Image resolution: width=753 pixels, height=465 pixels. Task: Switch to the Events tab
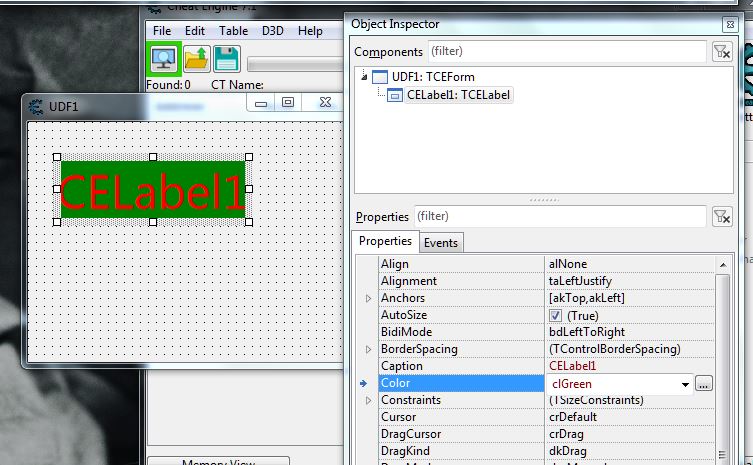pyautogui.click(x=440, y=243)
